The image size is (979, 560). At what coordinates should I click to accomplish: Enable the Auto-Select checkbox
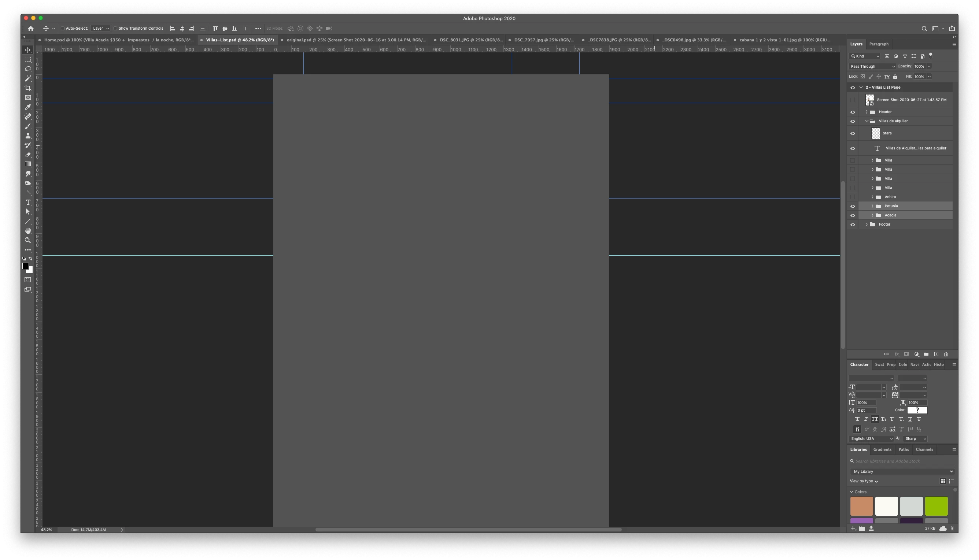(63, 29)
